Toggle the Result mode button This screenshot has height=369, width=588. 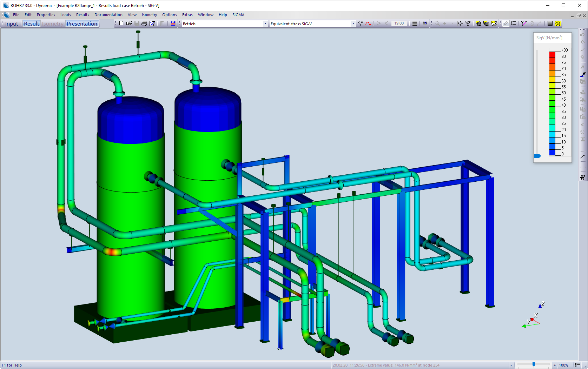[31, 24]
